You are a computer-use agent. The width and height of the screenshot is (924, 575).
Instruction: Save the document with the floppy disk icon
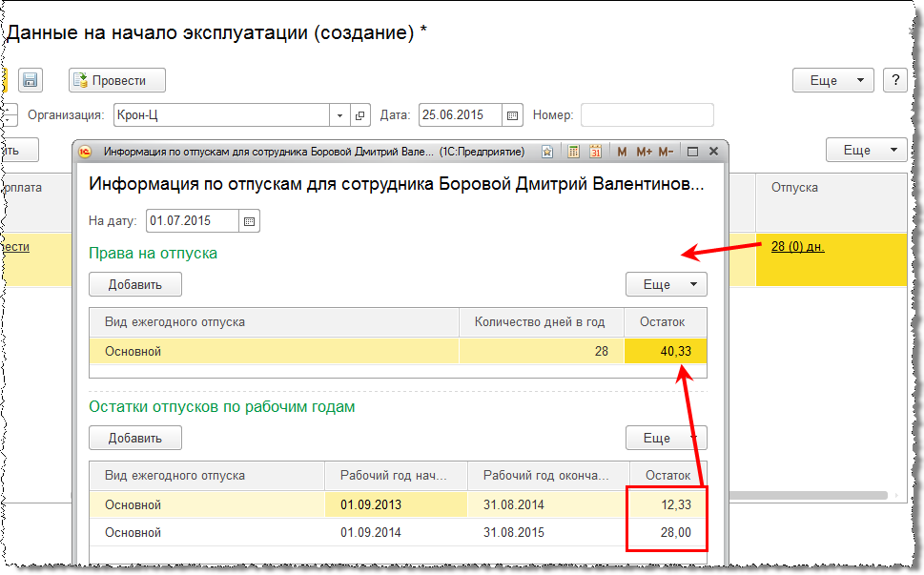pyautogui.click(x=31, y=80)
